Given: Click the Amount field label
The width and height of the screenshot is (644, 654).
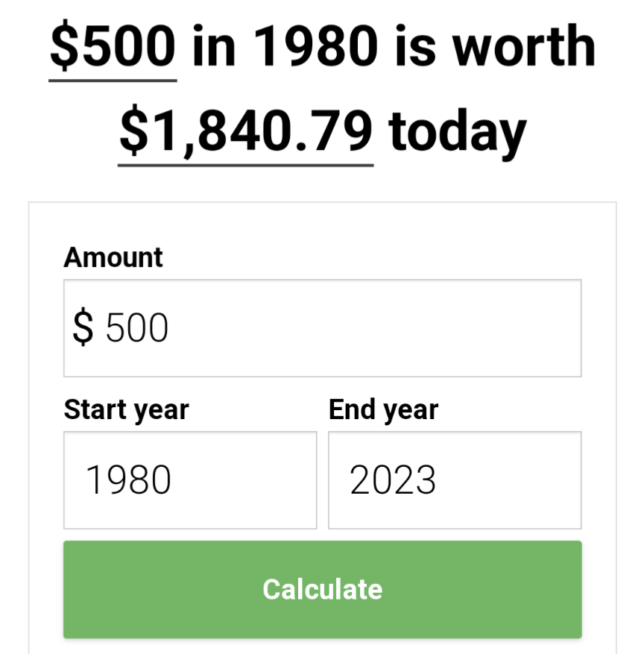Looking at the screenshot, I should [113, 257].
